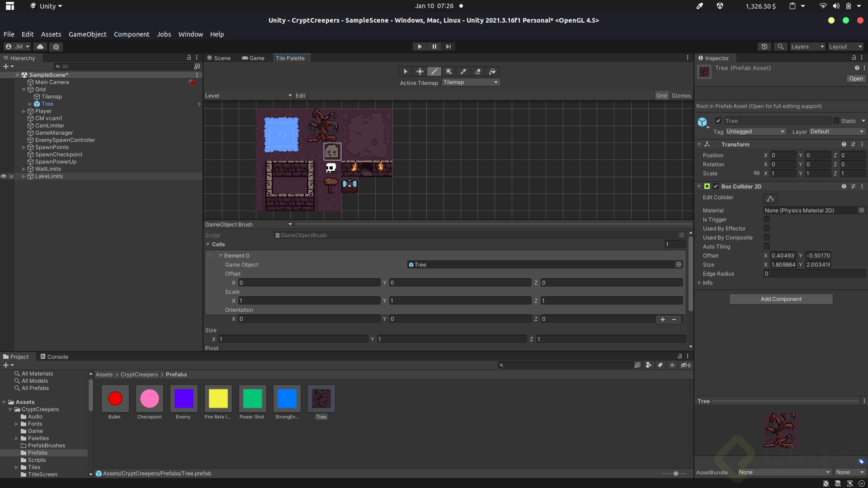868x488 pixels.
Task: Select the tile Picker eyedropper tool
Action: point(463,71)
